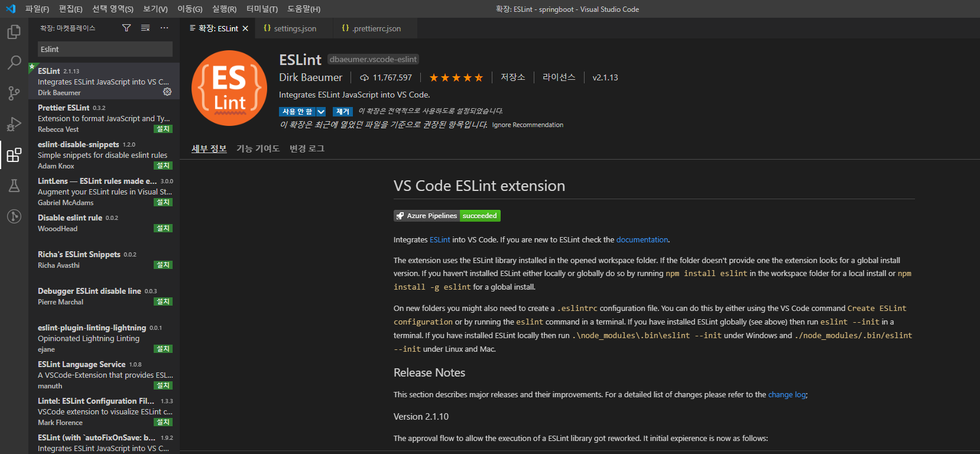
Task: Select the 확장: ESLint editor tab
Action: (x=218, y=28)
